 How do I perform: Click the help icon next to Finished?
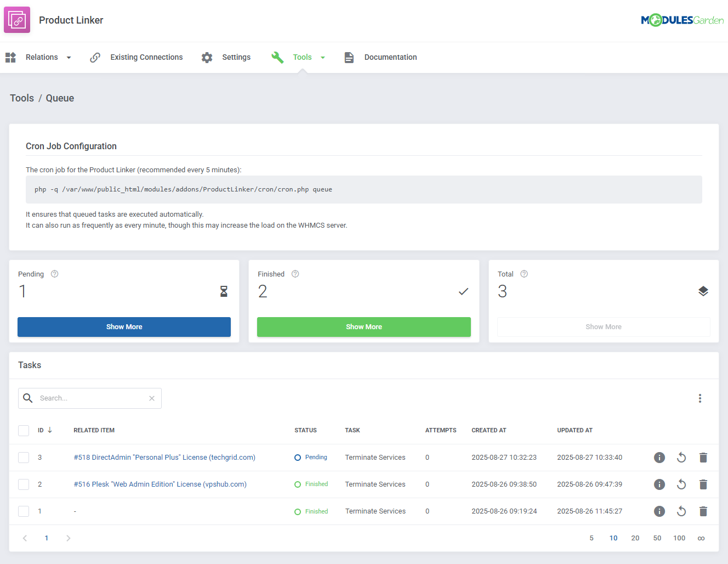295,274
